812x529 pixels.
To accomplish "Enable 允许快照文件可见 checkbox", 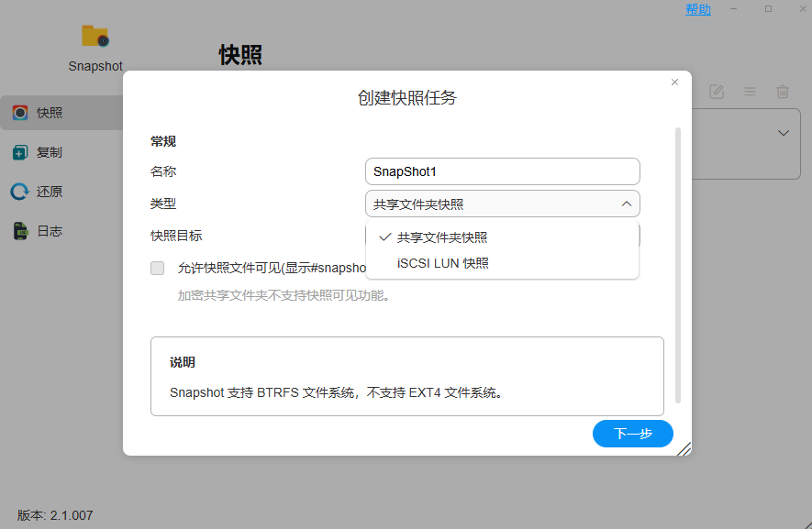I will tap(158, 269).
